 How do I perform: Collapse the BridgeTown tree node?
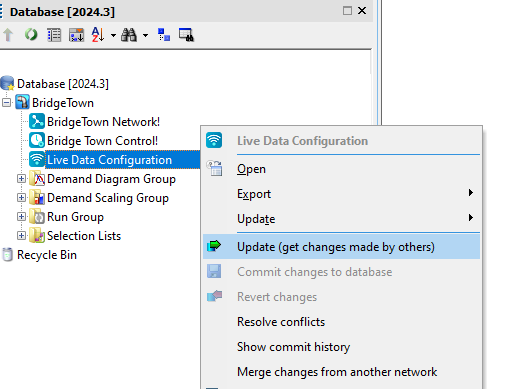6,103
